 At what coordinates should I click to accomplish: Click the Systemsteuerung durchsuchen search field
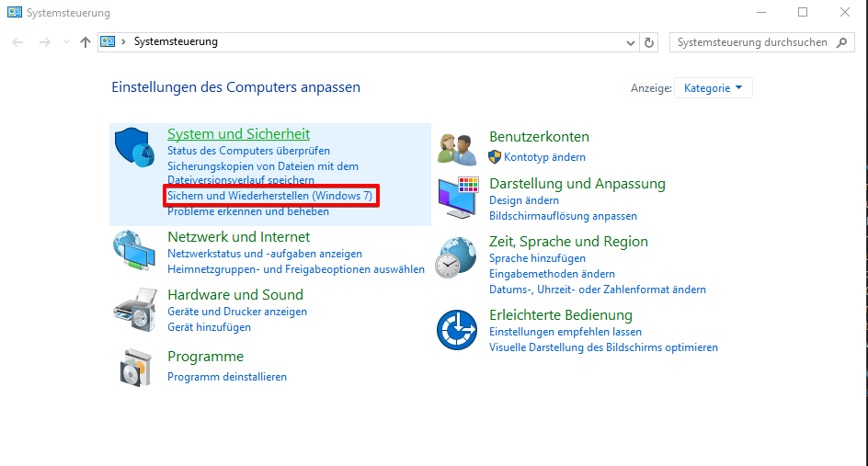pos(750,42)
